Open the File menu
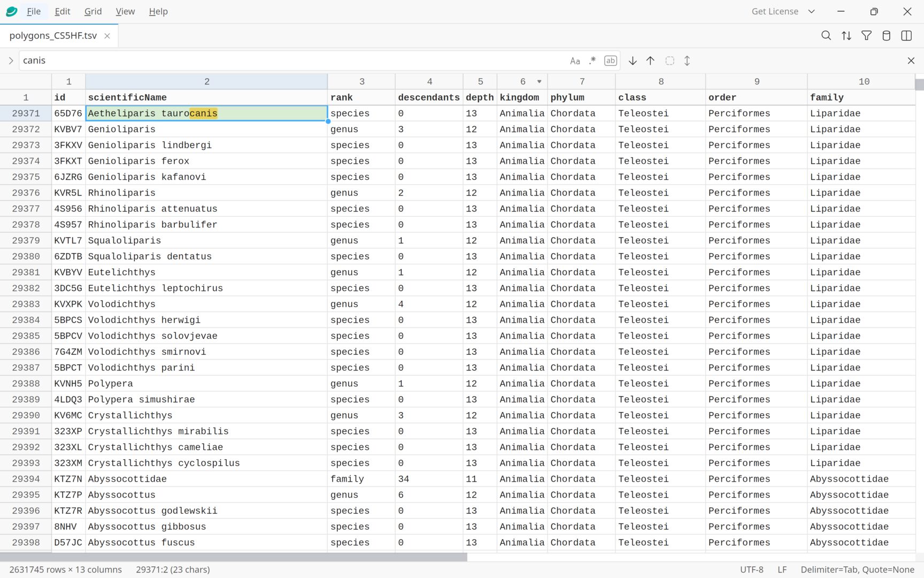This screenshot has width=924, height=578. [34, 11]
